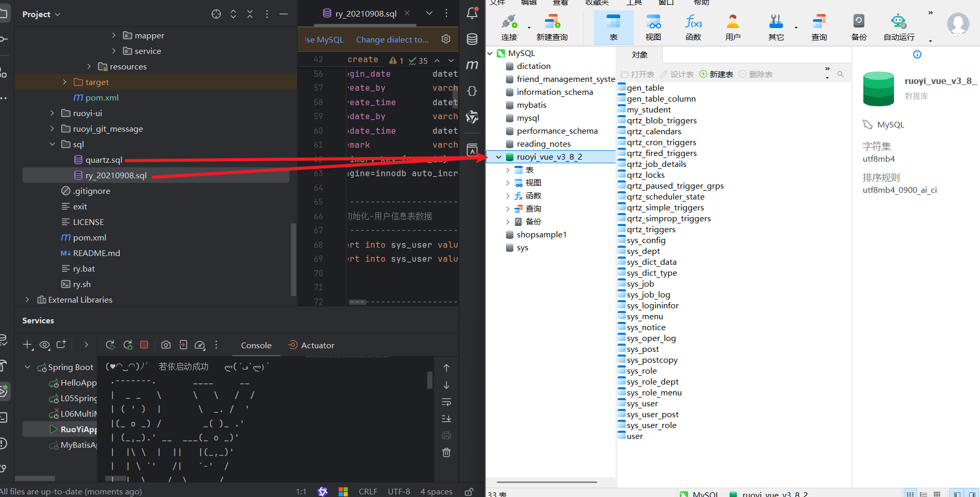Toggle scroll to end in console
This screenshot has width=980, height=497.
(x=446, y=419)
